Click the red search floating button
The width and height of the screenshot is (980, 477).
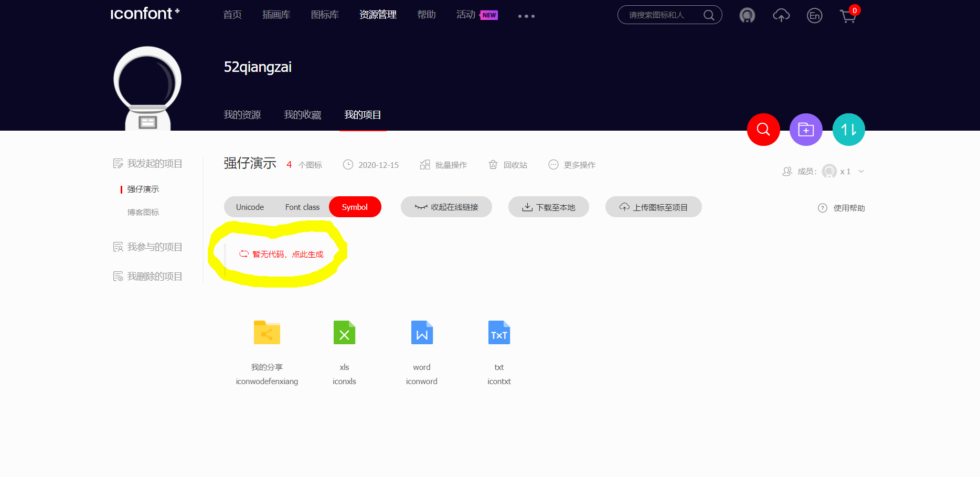[763, 130]
